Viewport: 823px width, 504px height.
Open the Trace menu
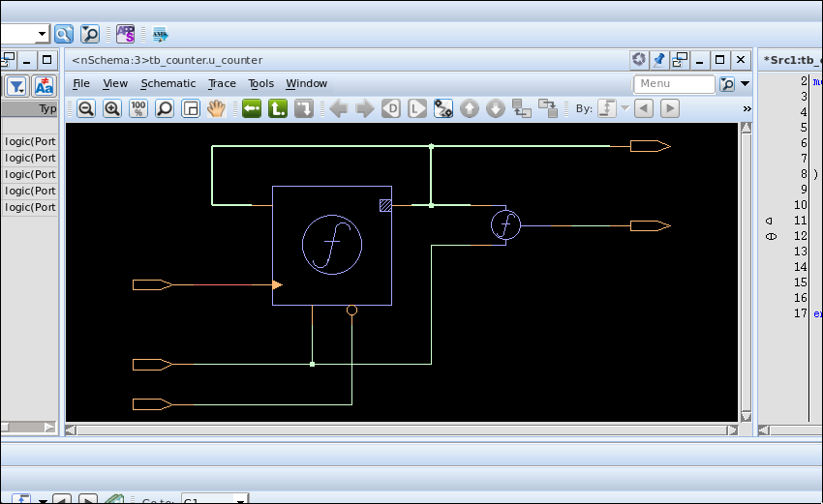pos(222,83)
